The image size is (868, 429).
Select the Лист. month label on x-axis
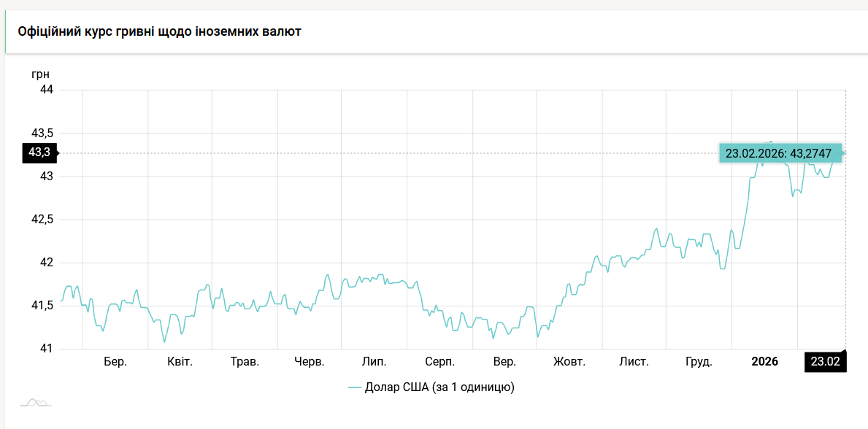point(634,362)
